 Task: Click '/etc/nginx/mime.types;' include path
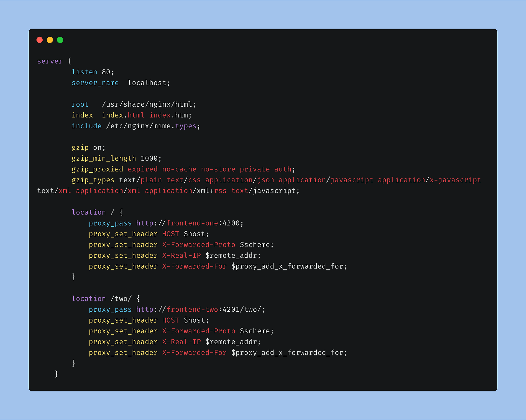pos(153,126)
